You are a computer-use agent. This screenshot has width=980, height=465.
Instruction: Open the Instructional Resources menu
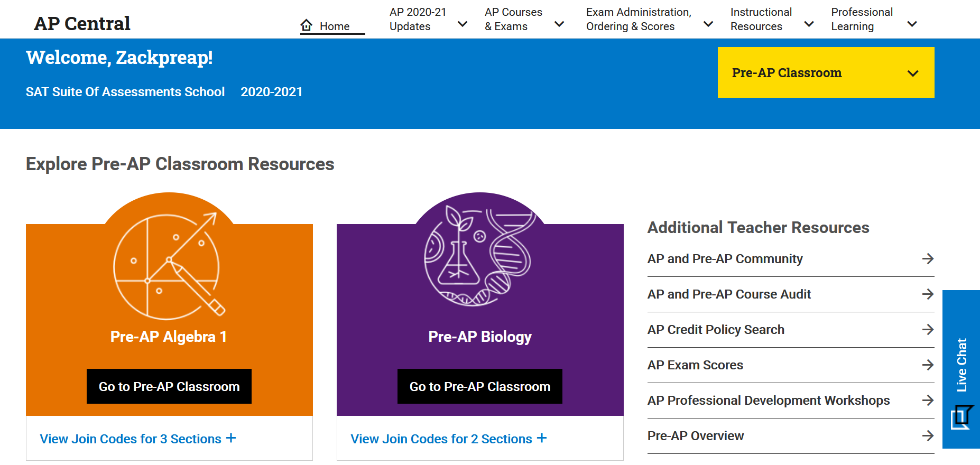(772, 19)
